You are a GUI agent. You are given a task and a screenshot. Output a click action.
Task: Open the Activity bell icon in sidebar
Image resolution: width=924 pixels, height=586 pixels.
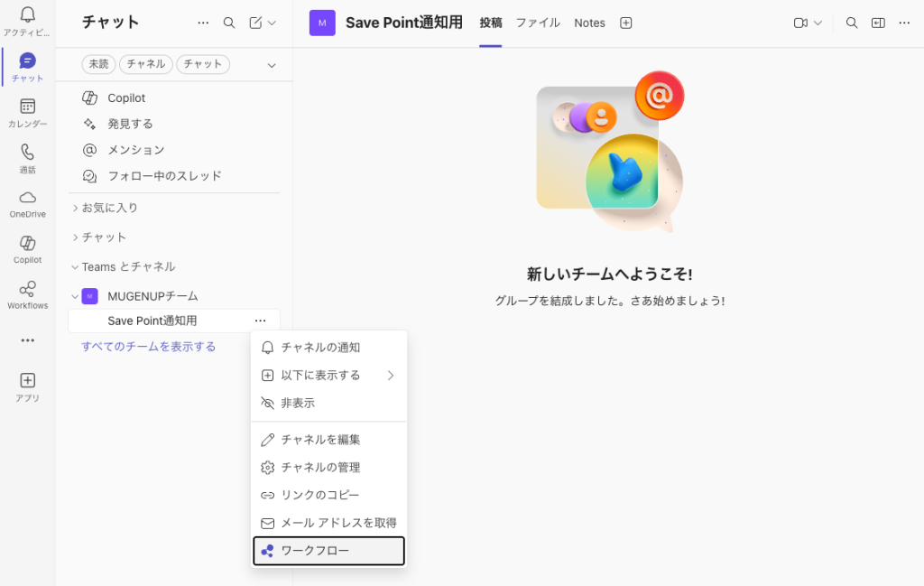(x=27, y=16)
